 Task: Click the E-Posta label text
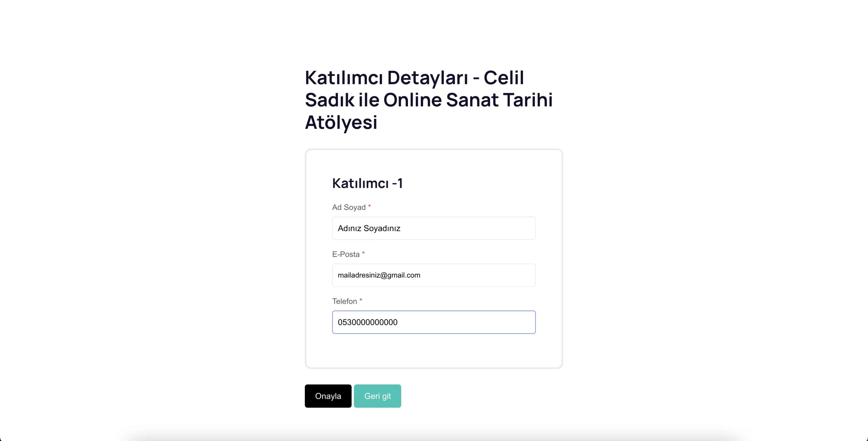(346, 254)
